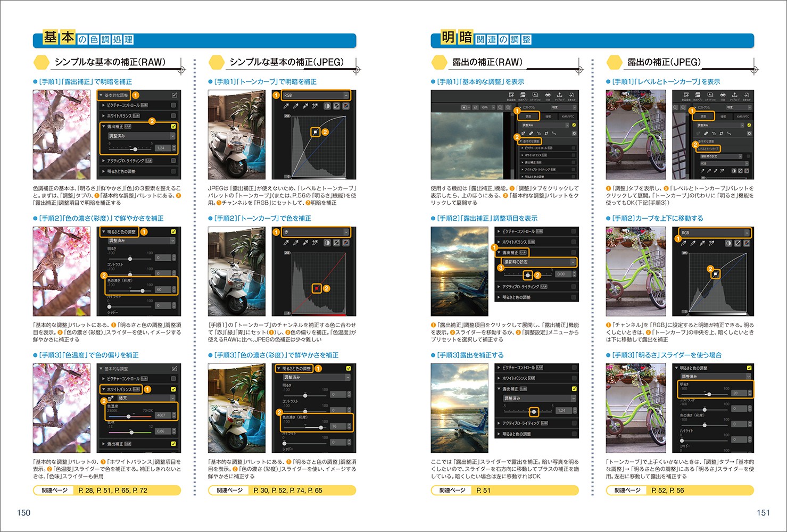
Task: Switch to the 調整 tab beside the cloudy sky preview
Action: click(528, 116)
